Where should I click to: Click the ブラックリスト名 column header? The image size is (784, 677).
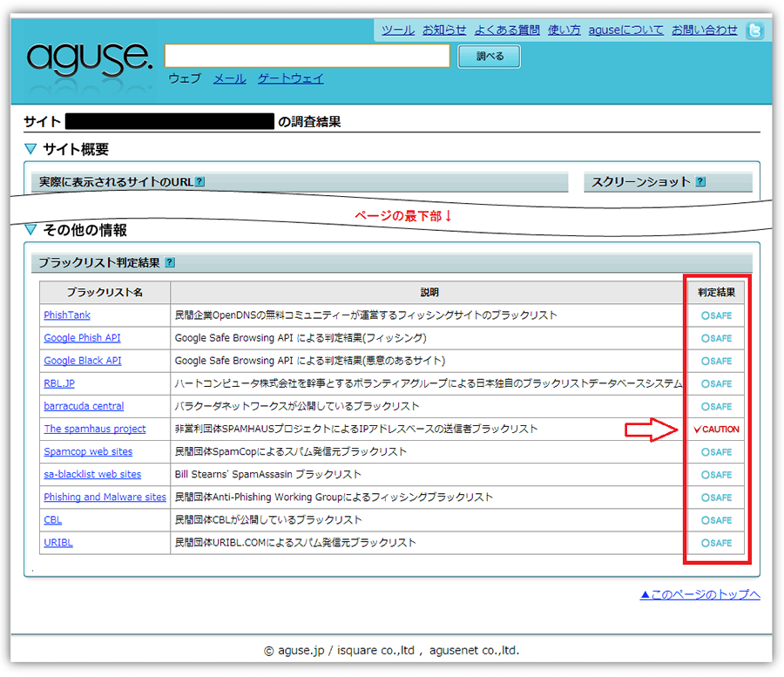105,293
